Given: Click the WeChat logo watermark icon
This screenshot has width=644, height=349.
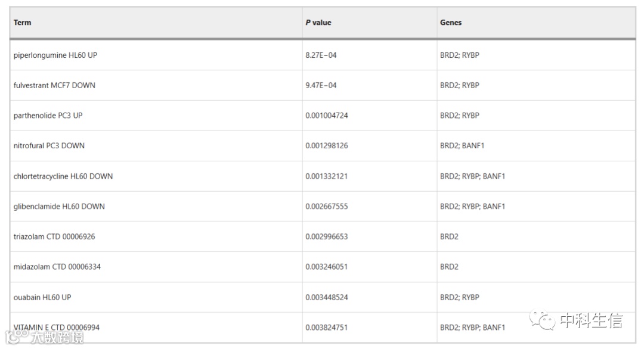Looking at the screenshot, I should pyautogui.click(x=542, y=319).
